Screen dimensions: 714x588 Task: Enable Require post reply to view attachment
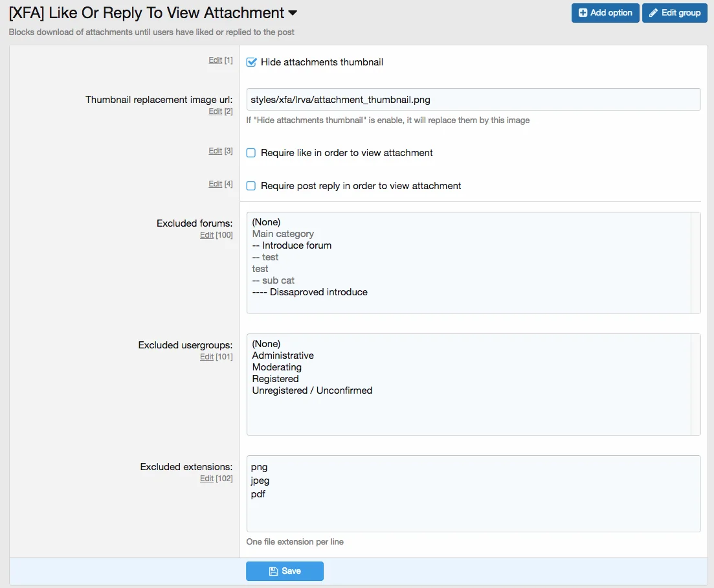pos(251,187)
